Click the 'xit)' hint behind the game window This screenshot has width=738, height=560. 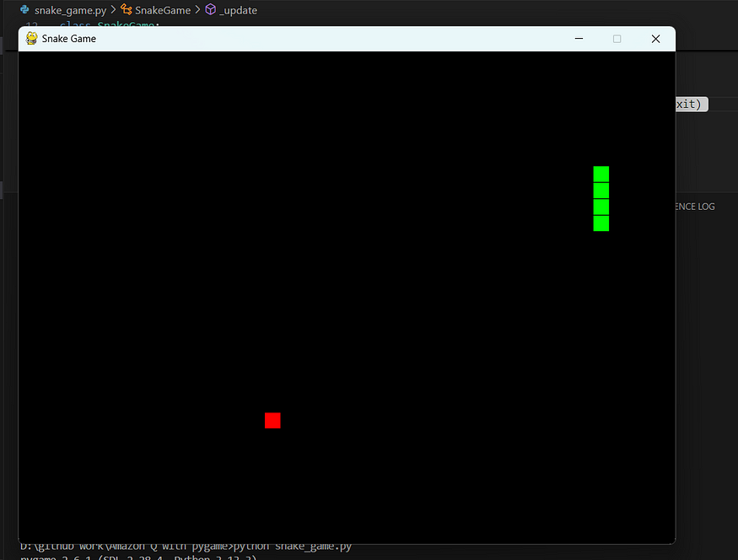(692, 104)
